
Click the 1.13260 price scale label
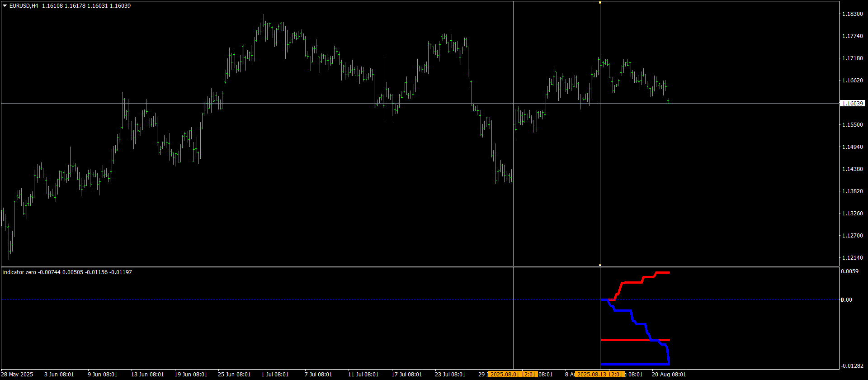tap(852, 214)
